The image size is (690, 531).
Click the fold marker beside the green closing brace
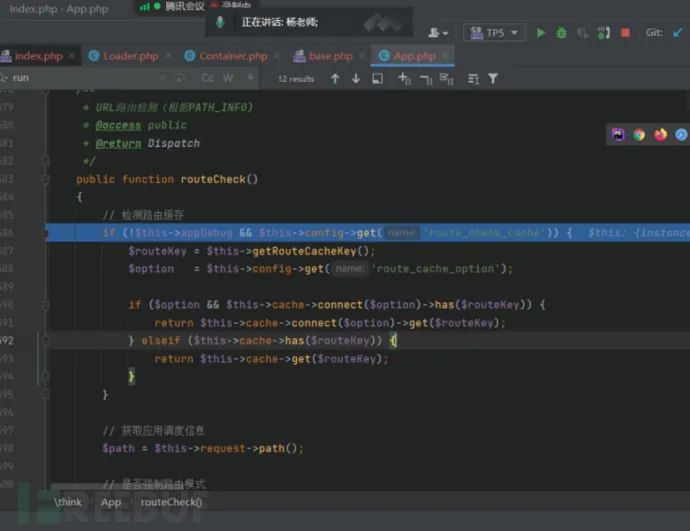point(45,377)
